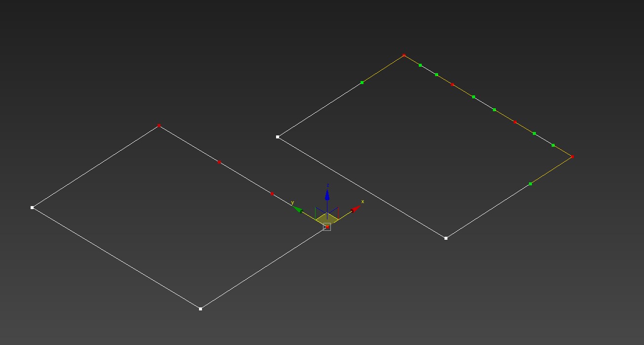The width and height of the screenshot is (644, 345).
Task: Select the leftmost white vertex of the right rectangle
Action: point(278,137)
